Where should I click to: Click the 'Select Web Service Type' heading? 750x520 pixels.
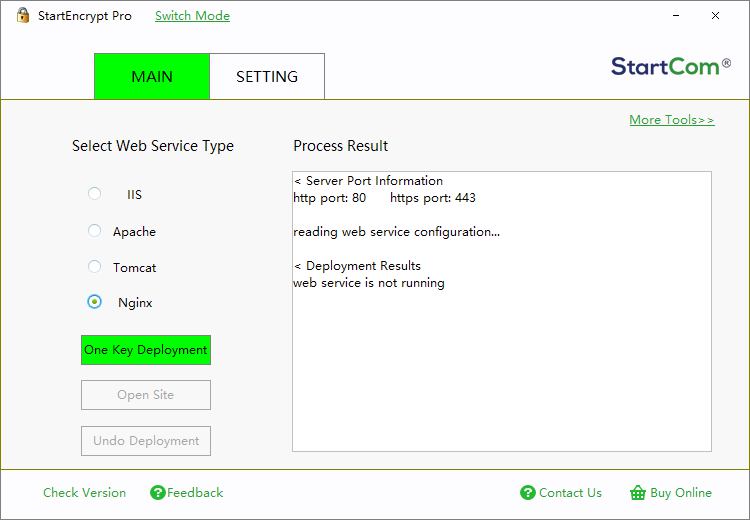(153, 145)
